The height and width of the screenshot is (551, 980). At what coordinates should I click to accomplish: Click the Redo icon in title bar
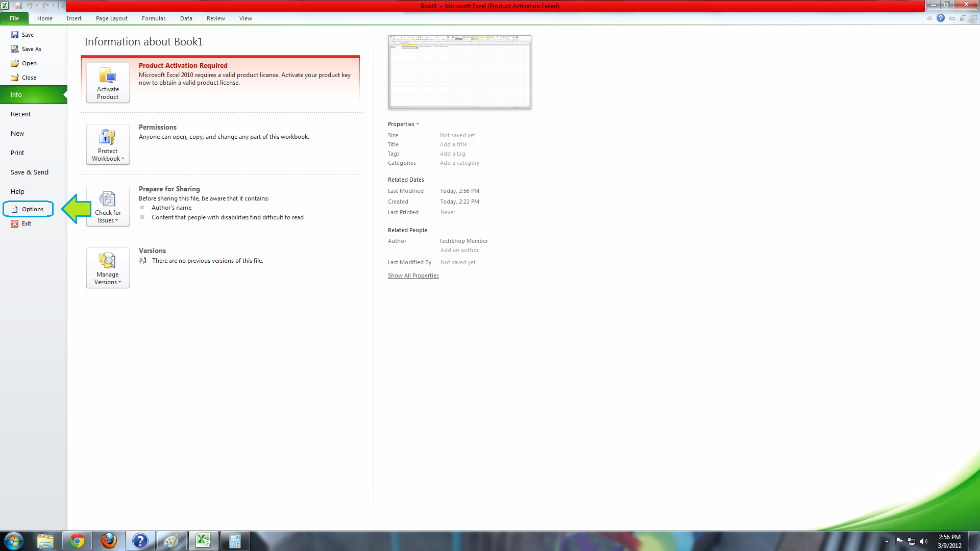45,6
